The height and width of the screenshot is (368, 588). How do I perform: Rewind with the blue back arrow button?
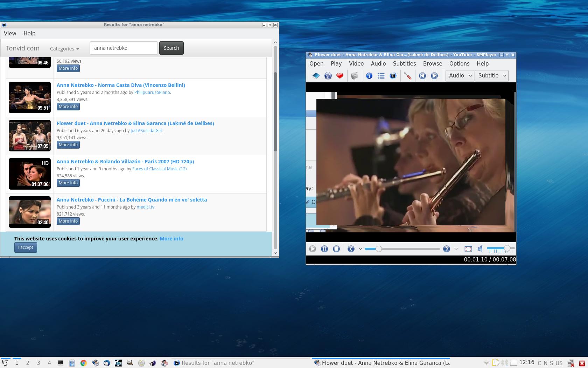click(x=351, y=249)
